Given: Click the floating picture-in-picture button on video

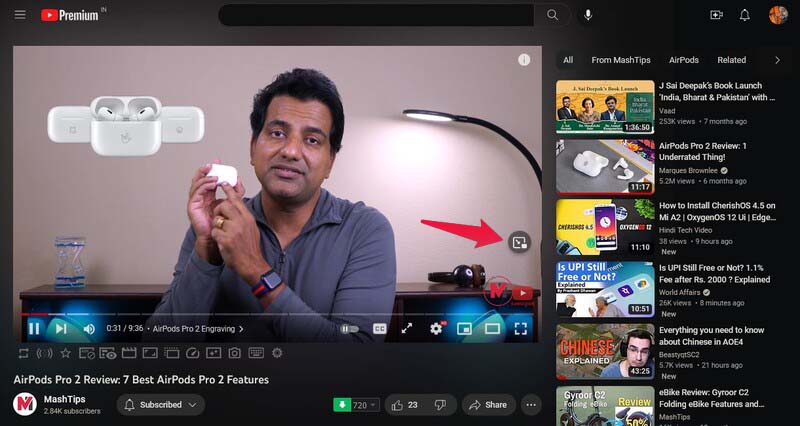Looking at the screenshot, I should tap(519, 242).
